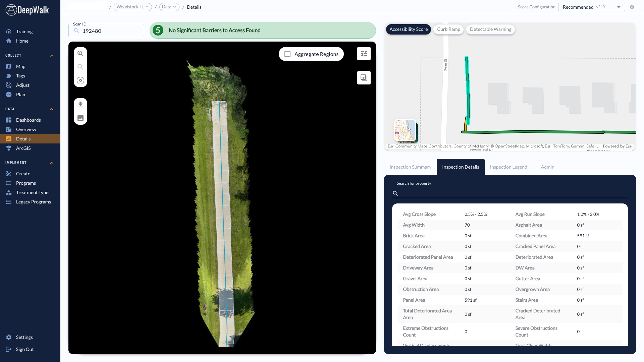Image resolution: width=644 pixels, height=362 pixels.
Task: Open Settings in sidebar
Action: (x=24, y=337)
